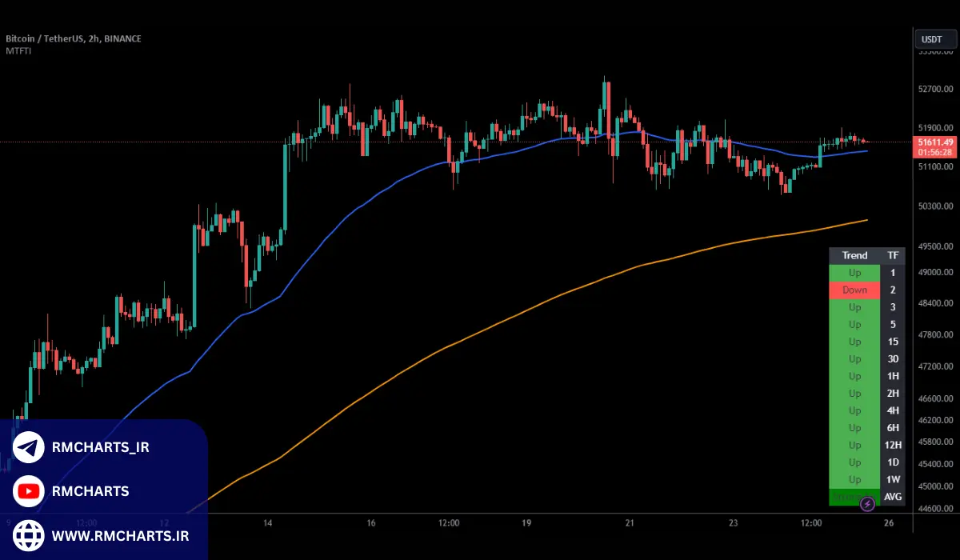Click the Telegram paper-plane icon
Viewport: 960px width, 560px height.
coord(29,447)
